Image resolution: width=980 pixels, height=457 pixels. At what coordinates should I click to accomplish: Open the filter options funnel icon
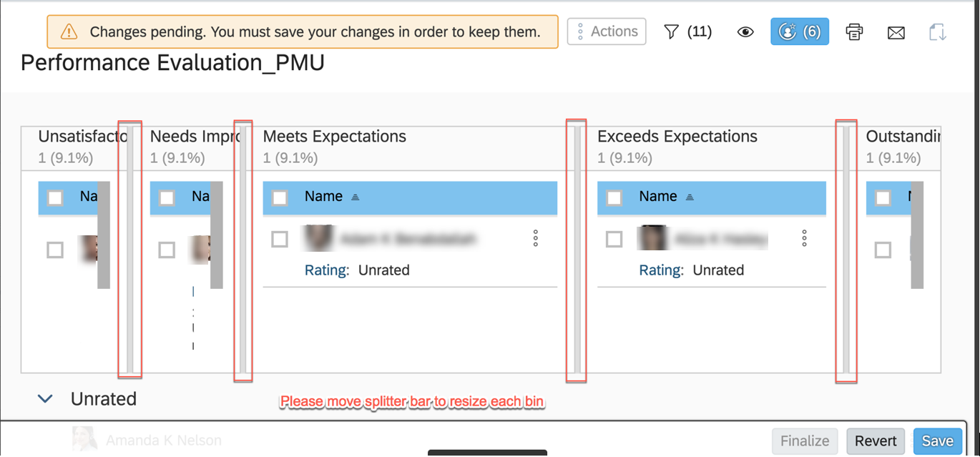[x=671, y=31]
